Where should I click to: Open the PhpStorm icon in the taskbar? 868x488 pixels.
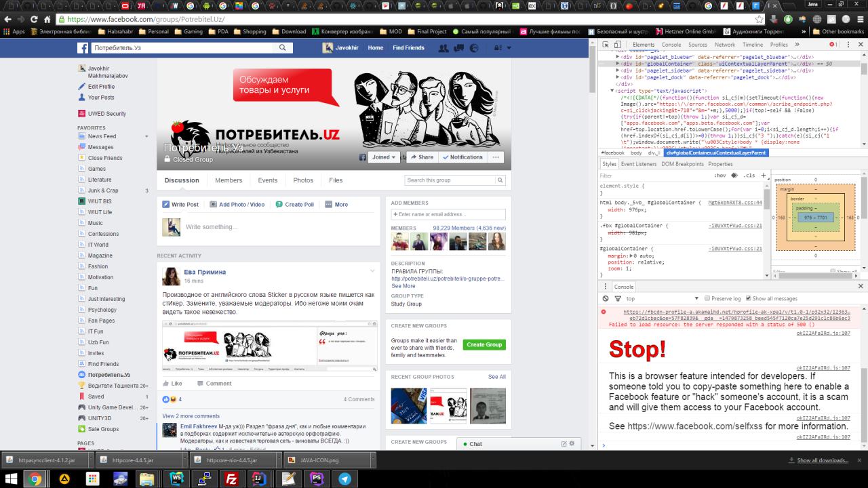point(317,479)
